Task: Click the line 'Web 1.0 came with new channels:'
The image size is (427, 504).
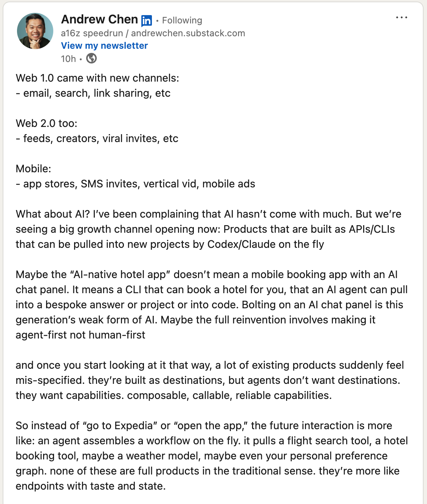Action: (x=97, y=78)
